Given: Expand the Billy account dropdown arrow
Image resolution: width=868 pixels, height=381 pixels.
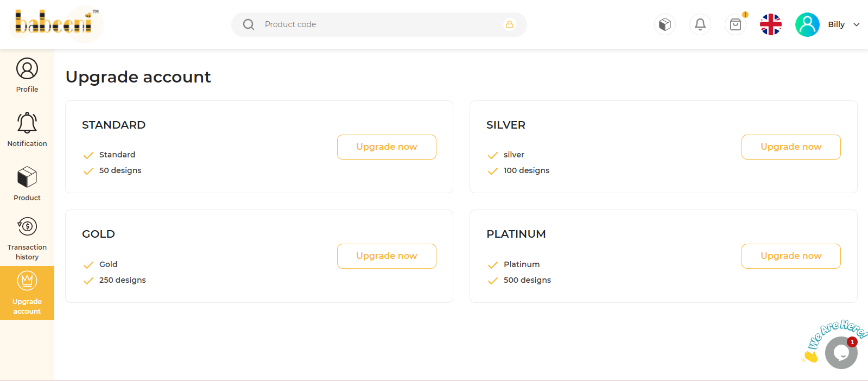Looking at the screenshot, I should pyautogui.click(x=857, y=24).
